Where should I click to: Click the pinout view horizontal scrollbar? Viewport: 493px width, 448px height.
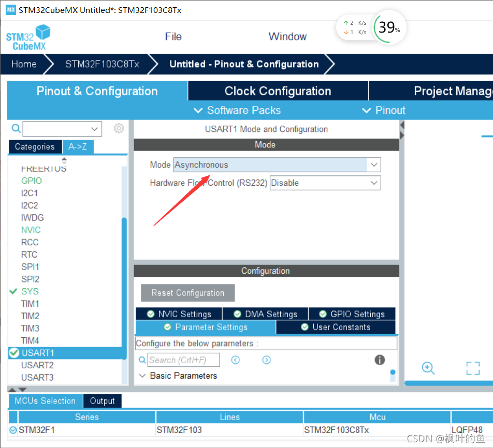[448, 383]
